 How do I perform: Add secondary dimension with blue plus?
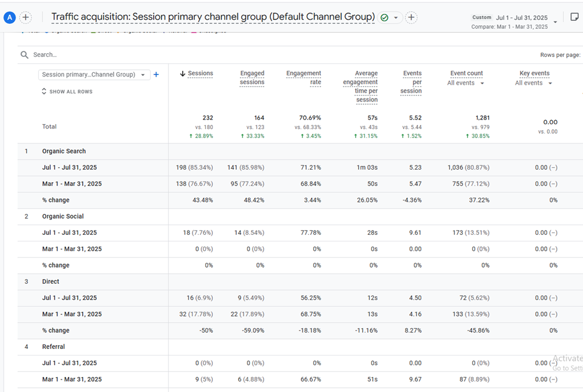[x=156, y=75]
